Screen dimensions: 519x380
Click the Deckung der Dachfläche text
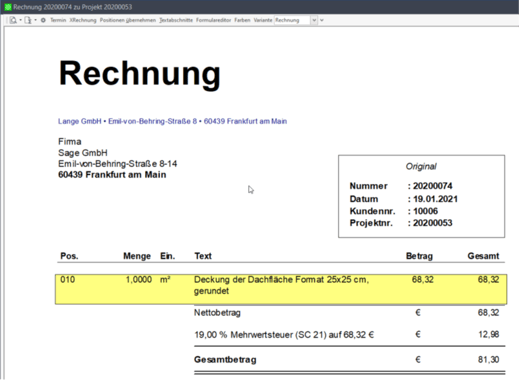click(281, 285)
